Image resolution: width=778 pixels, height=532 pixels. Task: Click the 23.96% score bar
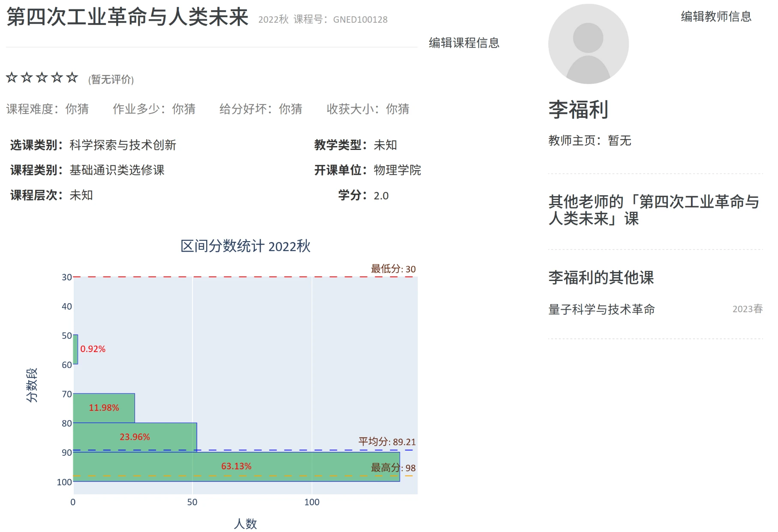tap(135, 437)
